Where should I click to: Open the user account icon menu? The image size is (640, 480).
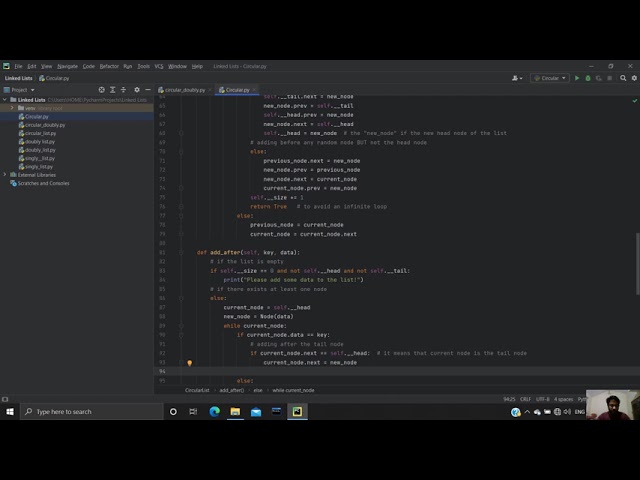coord(517,78)
